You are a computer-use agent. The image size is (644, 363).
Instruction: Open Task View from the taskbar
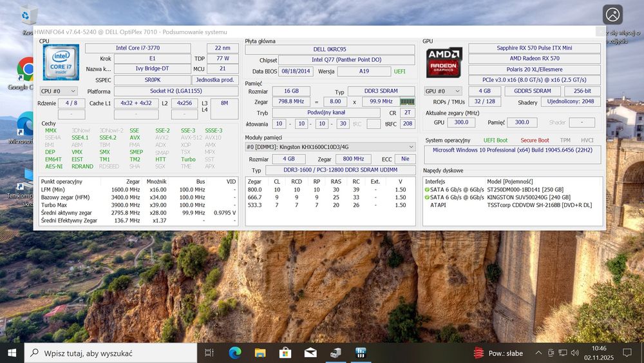pos(209,353)
